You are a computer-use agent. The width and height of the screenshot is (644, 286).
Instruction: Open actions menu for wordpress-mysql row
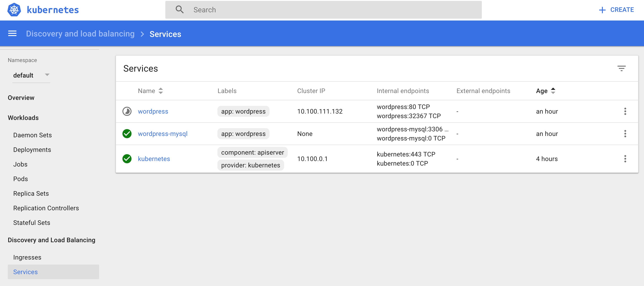tap(625, 134)
